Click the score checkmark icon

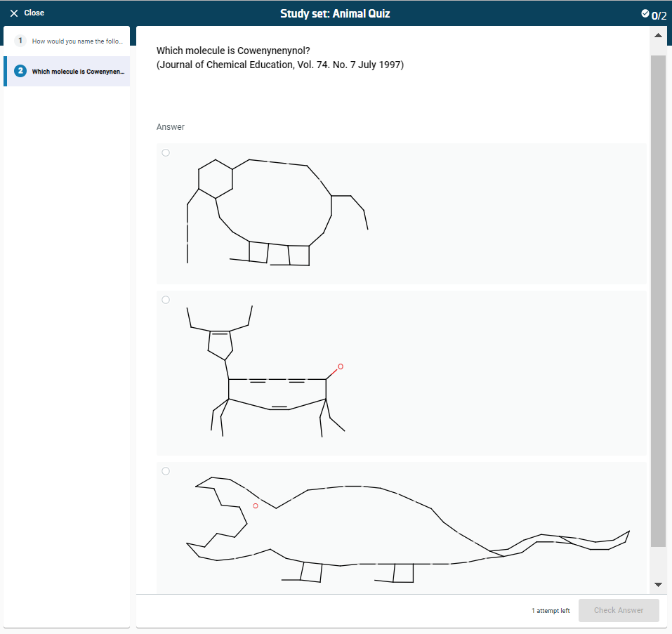click(x=645, y=13)
